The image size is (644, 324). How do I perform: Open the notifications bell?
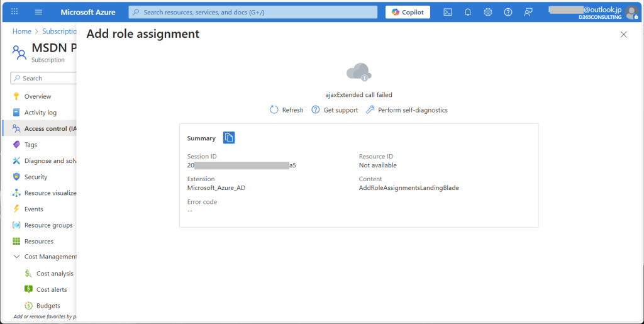click(468, 12)
